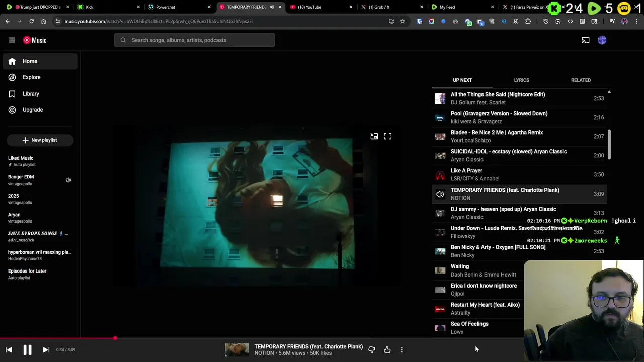
Task: Toggle the miniplayer on the video
Action: coord(374,136)
